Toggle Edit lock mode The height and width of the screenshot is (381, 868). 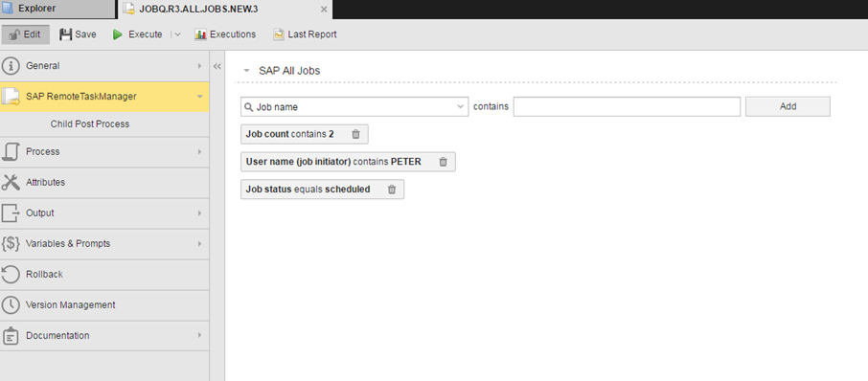point(26,34)
